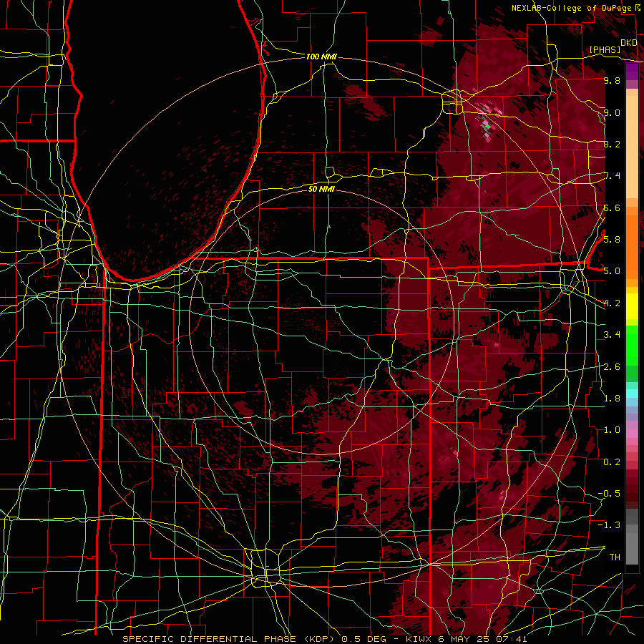The width and height of the screenshot is (644, 644).
Task: Select the 1.8 value on the color scale
Action: click(x=612, y=399)
